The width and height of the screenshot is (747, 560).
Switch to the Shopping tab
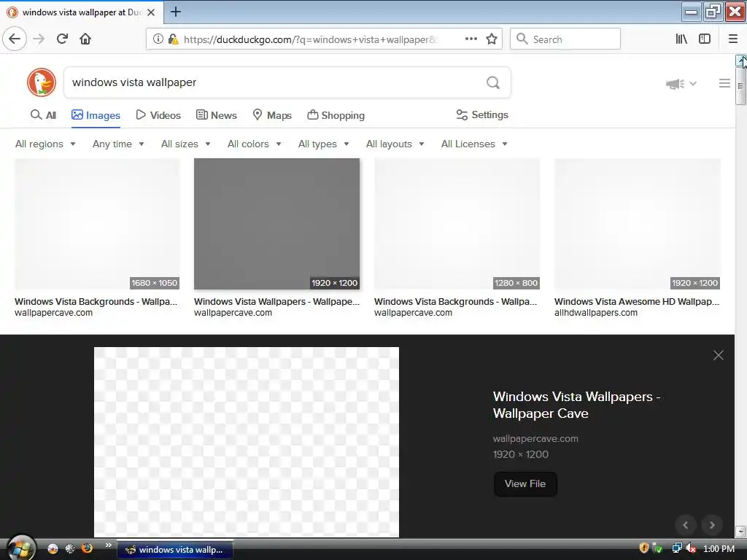[336, 115]
